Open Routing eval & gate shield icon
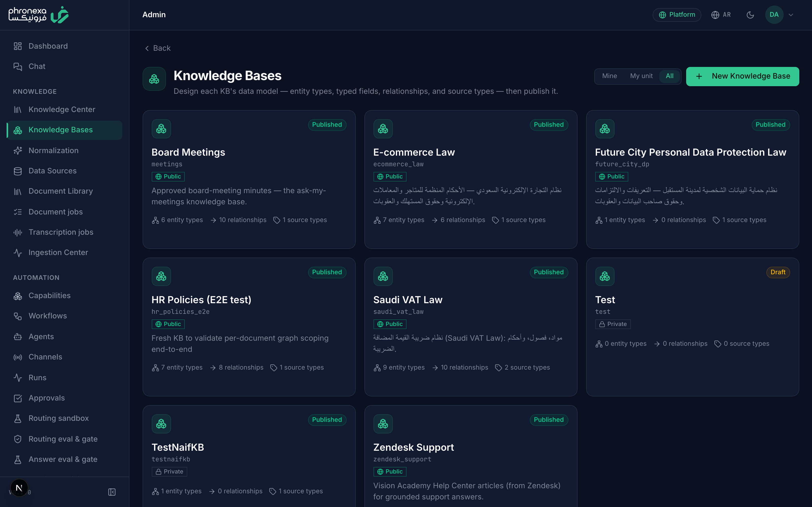This screenshot has width=812, height=507. pyautogui.click(x=18, y=439)
